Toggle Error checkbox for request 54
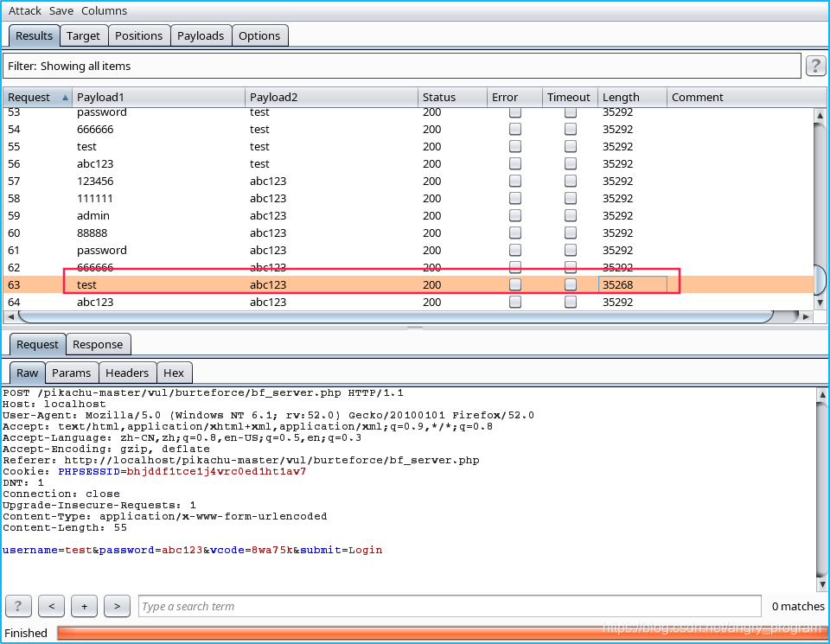The height and width of the screenshot is (644, 830). (515, 129)
